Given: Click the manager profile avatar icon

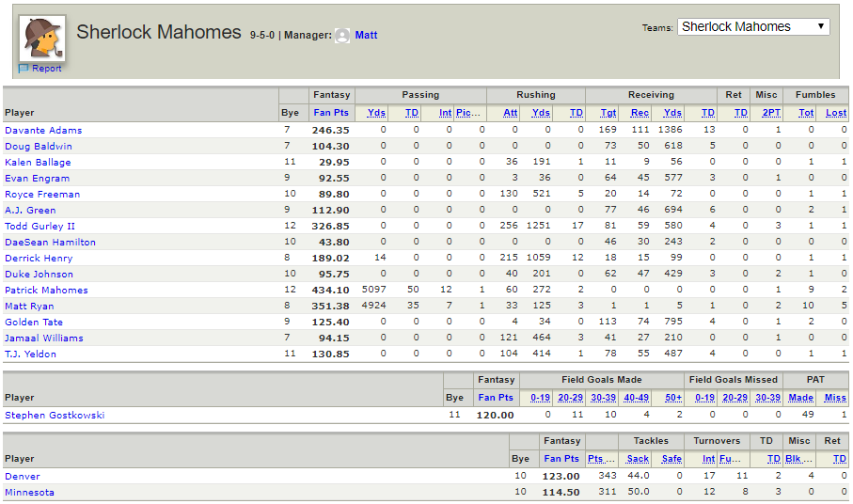Looking at the screenshot, I should pyautogui.click(x=342, y=36).
